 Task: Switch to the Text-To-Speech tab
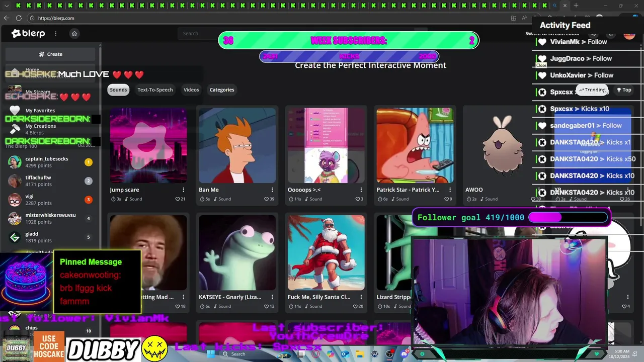pos(155,89)
